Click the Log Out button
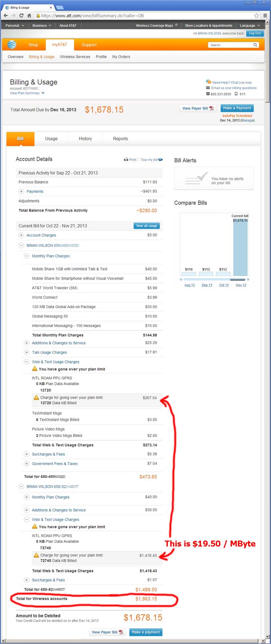This screenshot has width=271, height=644. [255, 34]
